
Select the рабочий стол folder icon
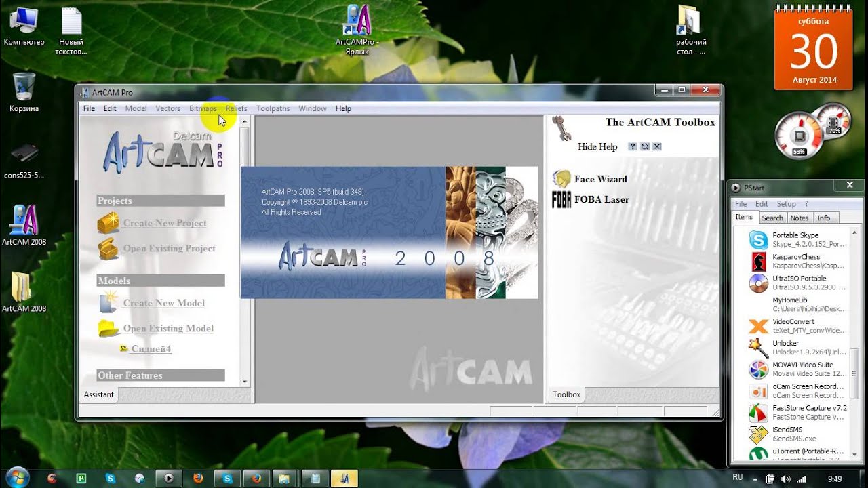click(x=691, y=30)
